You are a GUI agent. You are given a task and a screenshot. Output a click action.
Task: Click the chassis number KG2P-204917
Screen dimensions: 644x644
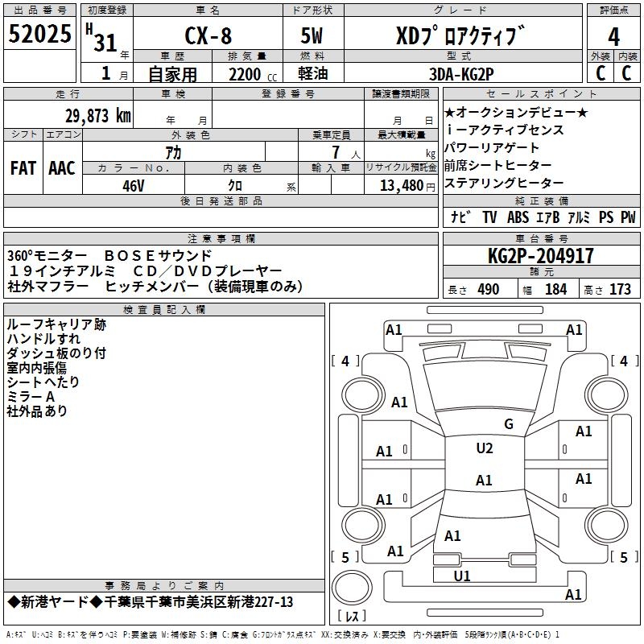point(541,256)
